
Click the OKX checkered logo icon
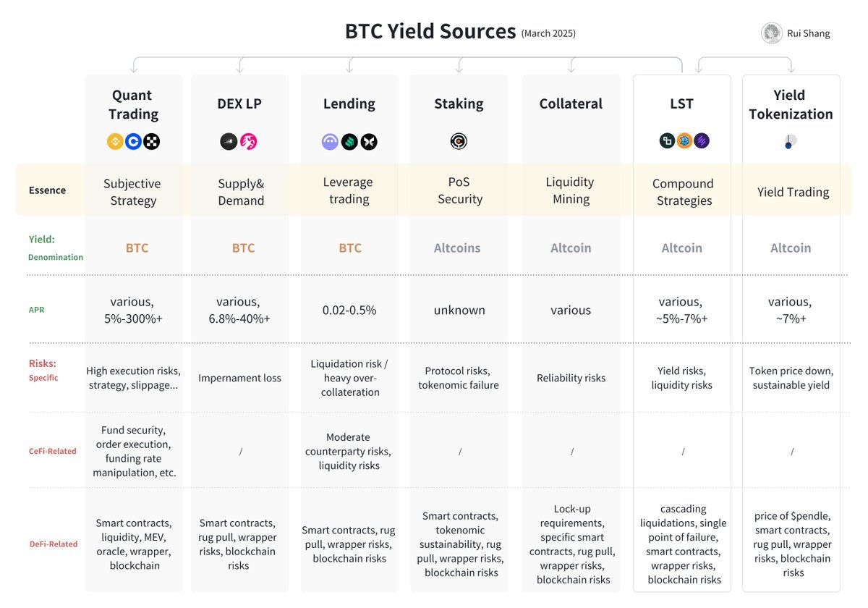[x=151, y=142]
